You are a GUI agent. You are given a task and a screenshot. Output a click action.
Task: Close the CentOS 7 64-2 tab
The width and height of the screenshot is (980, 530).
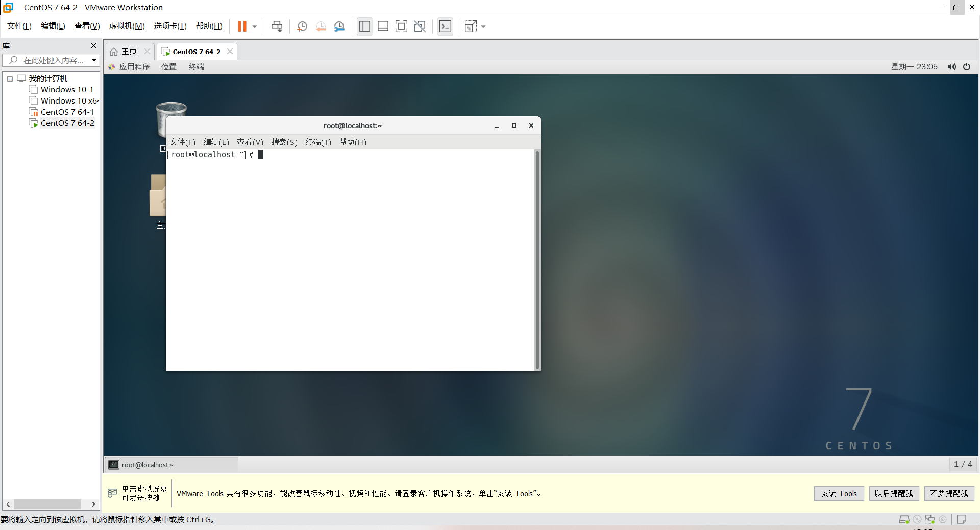(x=230, y=51)
